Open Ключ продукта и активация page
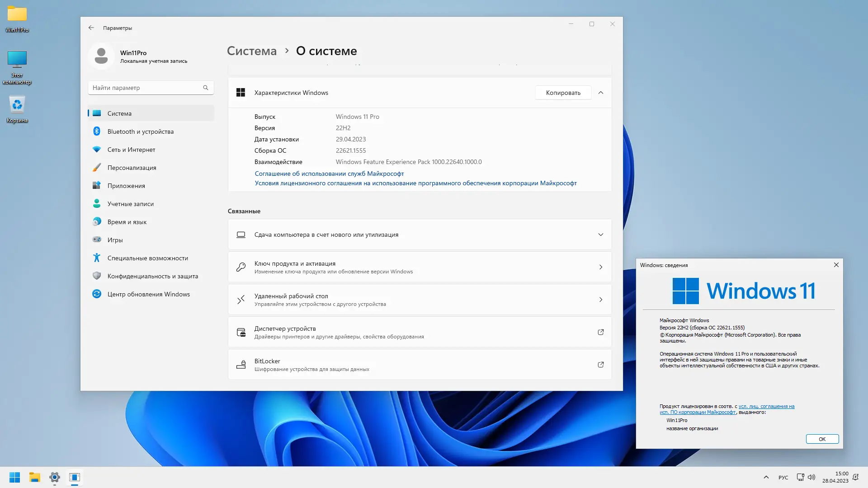This screenshot has width=868, height=488. (420, 267)
